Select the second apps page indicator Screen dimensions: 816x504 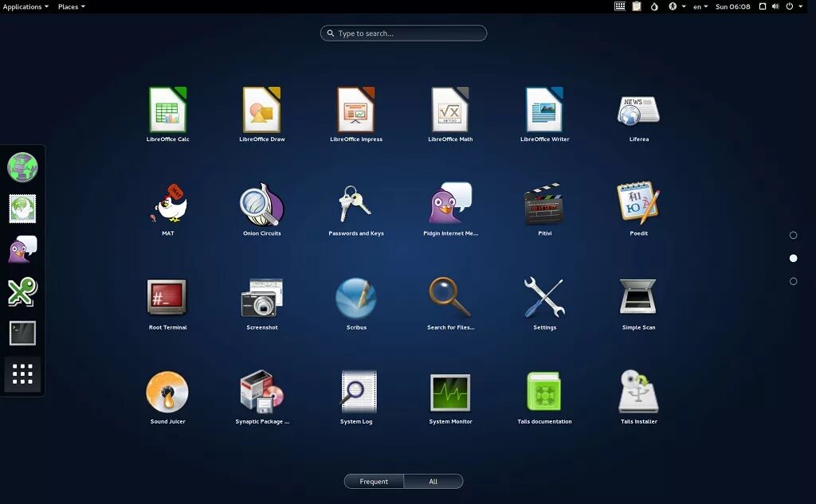click(793, 258)
